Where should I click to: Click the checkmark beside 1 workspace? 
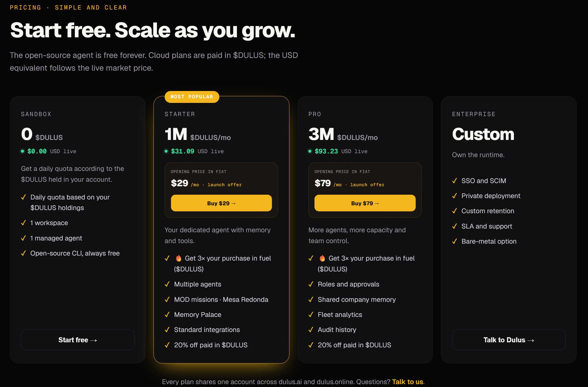23,223
